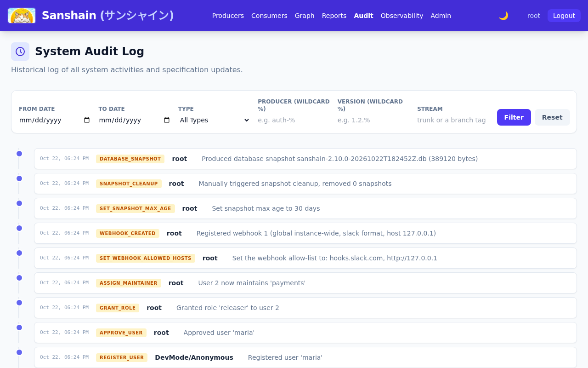Click "Approved user 'maria'" log message
The height and width of the screenshot is (368, 588).
[x=219, y=333]
